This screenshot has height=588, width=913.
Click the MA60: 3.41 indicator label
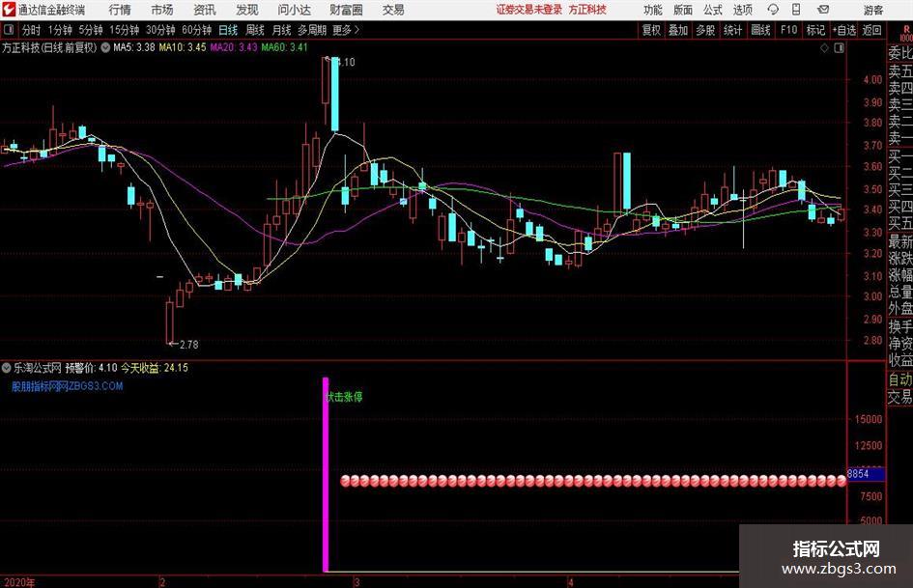(x=284, y=47)
